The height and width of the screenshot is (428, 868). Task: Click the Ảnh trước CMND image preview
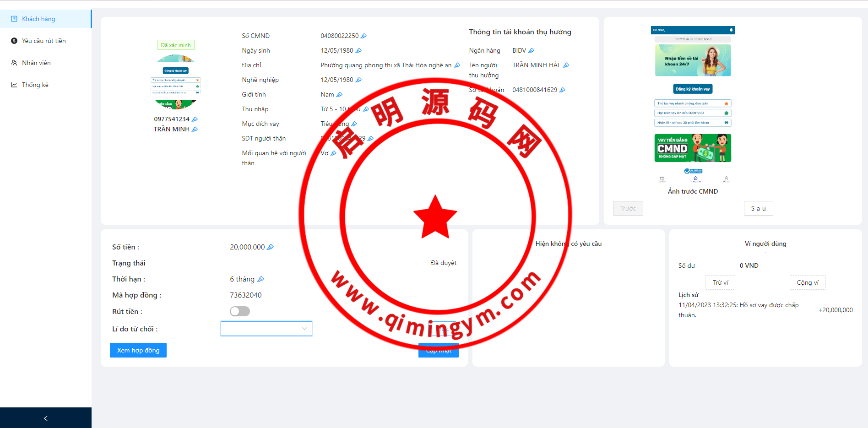692,105
